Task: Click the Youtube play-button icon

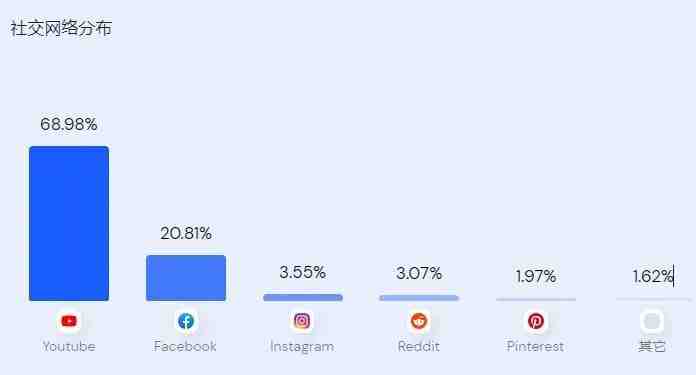Action: click(x=69, y=321)
